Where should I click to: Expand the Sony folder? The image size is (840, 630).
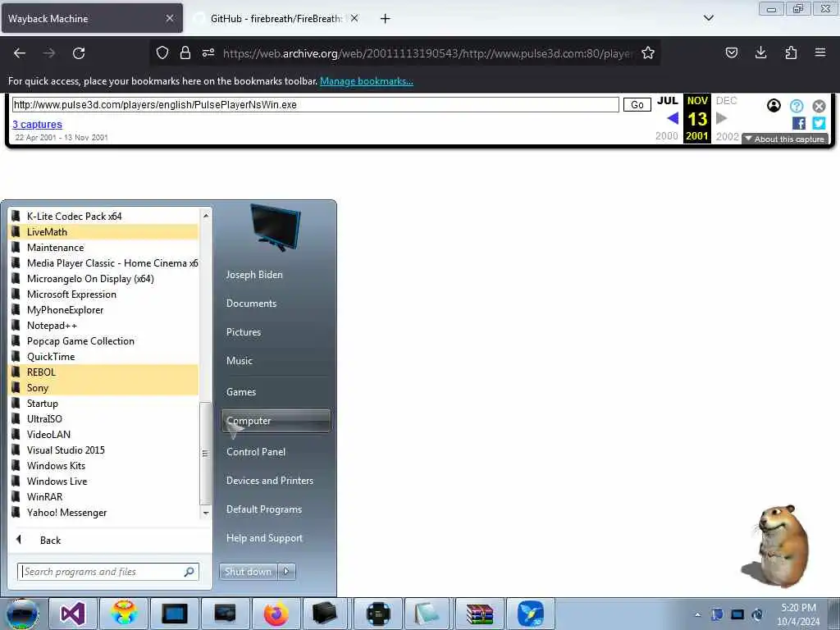[104, 387]
